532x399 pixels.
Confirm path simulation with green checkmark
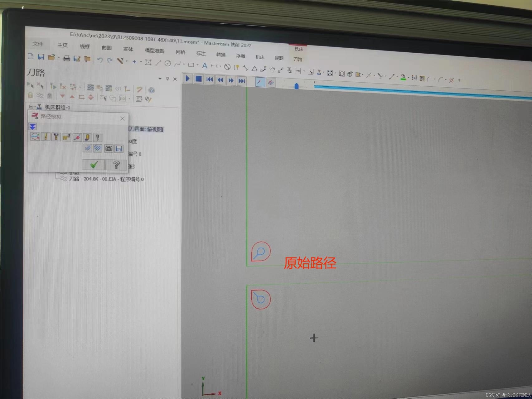point(94,165)
